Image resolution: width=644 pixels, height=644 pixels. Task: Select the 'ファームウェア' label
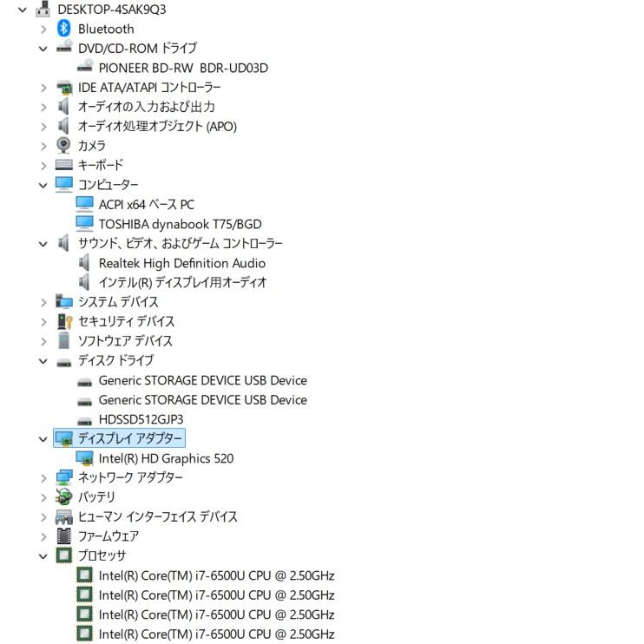(108, 536)
